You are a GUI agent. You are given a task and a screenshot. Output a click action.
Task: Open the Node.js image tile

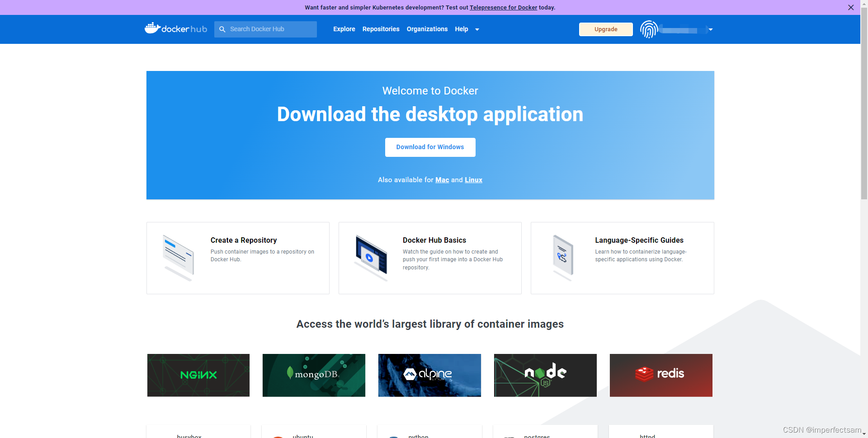click(x=545, y=375)
